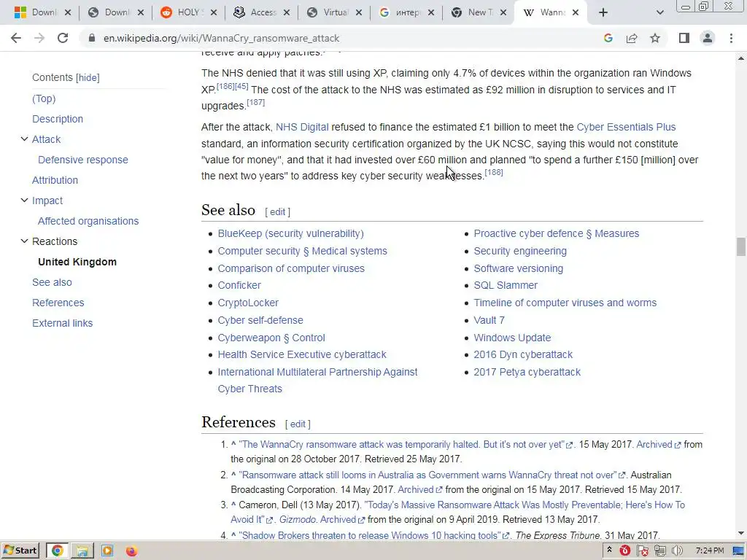Click the volume speaker tray icon
Image resolution: width=747 pixels, height=560 pixels.
[x=677, y=551]
